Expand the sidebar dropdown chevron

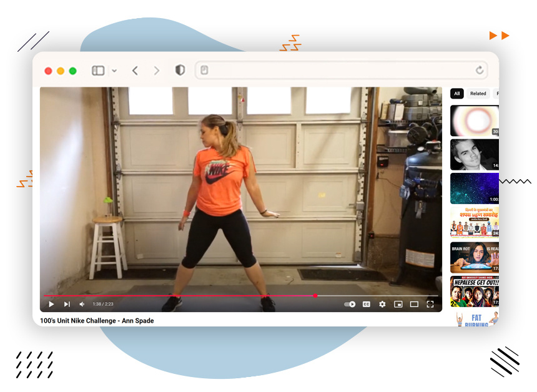click(114, 71)
